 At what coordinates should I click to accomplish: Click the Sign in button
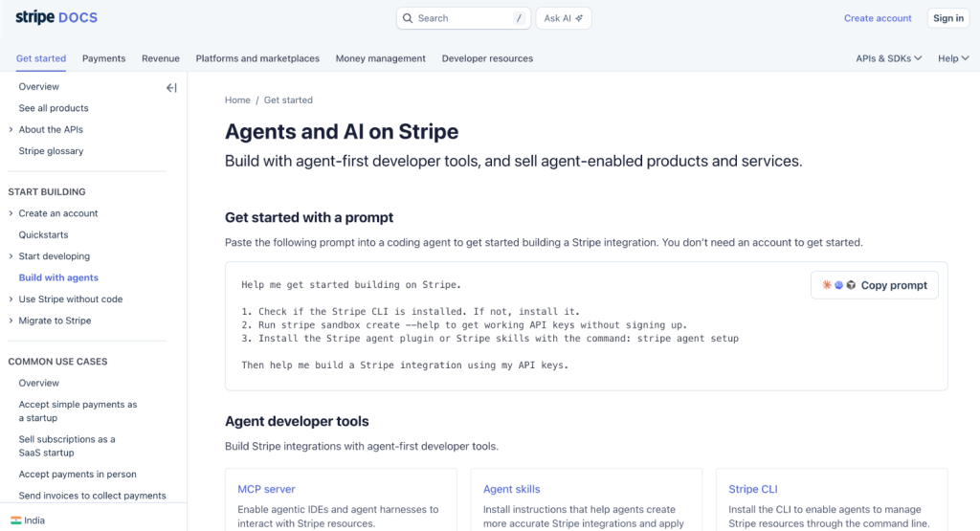click(x=948, y=18)
